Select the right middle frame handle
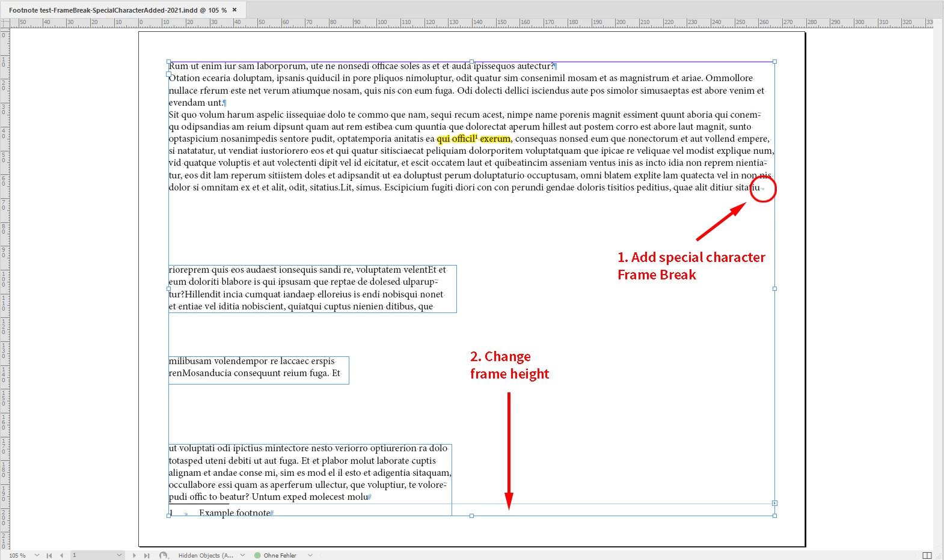This screenshot has width=944, height=560. (x=774, y=288)
